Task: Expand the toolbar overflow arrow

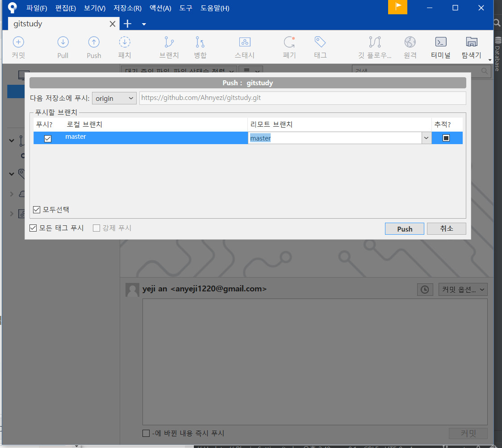Action: 490,60
